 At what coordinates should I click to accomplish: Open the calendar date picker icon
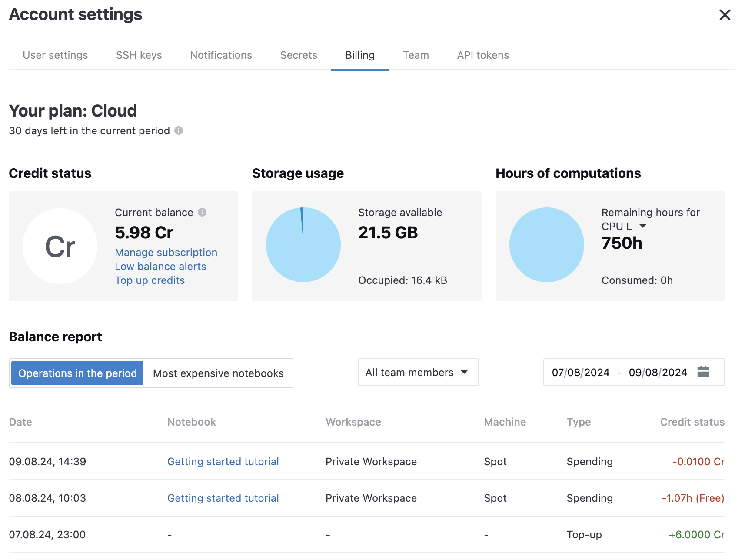703,372
